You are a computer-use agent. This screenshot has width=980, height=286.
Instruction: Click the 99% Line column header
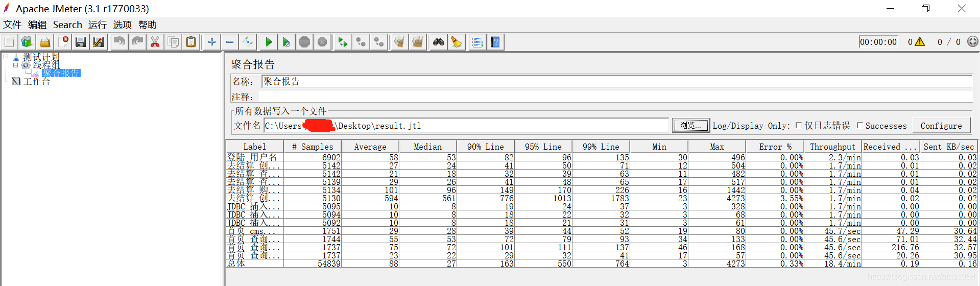(601, 147)
